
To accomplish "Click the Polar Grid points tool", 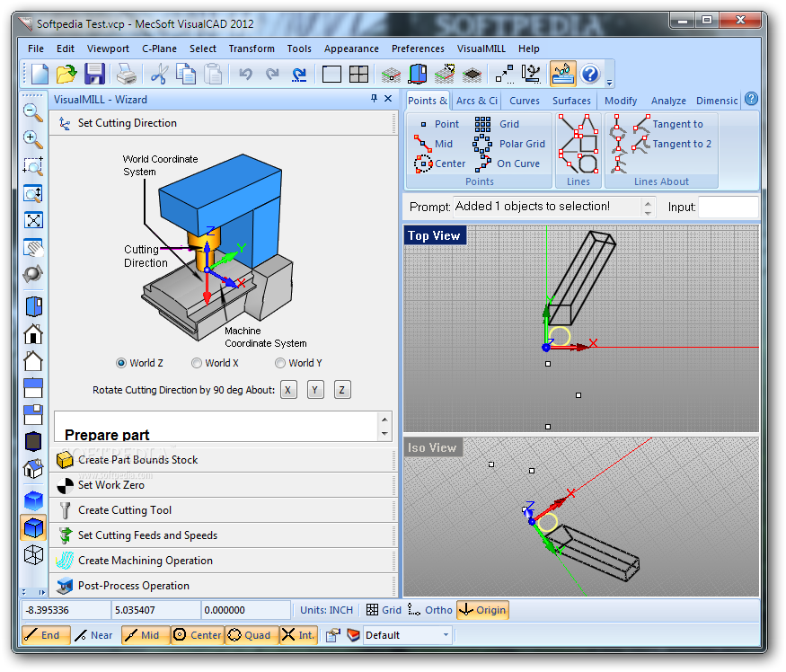I will [x=508, y=144].
